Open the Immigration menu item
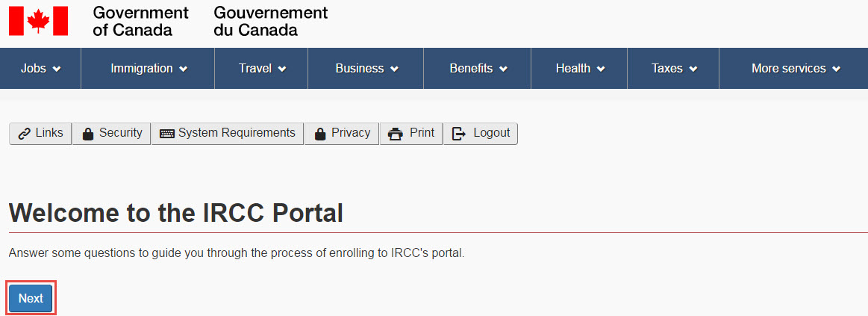 [148, 68]
